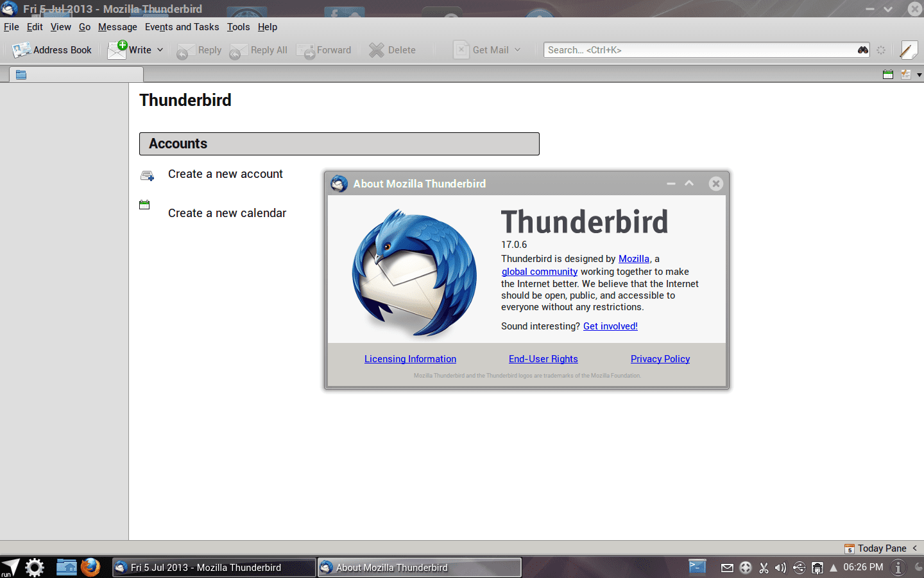
Task: Click the round four-way arrows tray icon
Action: 746,568
